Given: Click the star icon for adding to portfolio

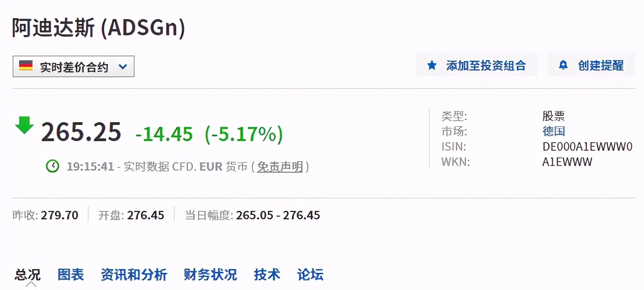Looking at the screenshot, I should [431, 65].
